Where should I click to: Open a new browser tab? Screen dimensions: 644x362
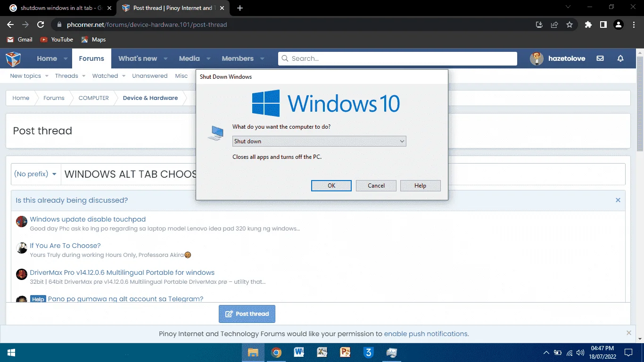tap(240, 8)
